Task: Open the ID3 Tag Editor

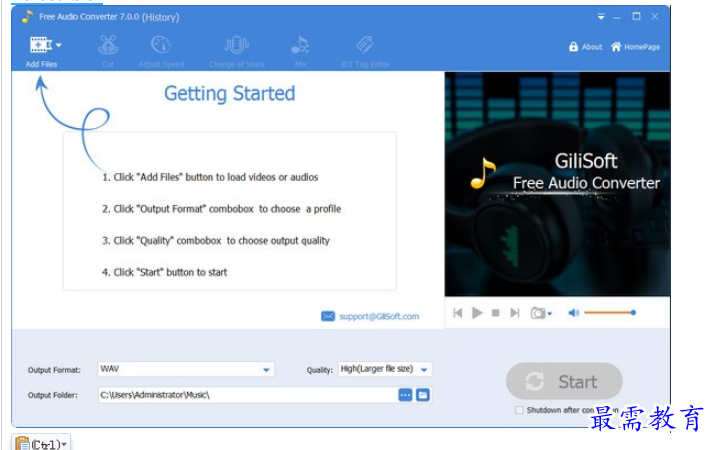Action: click(365, 51)
